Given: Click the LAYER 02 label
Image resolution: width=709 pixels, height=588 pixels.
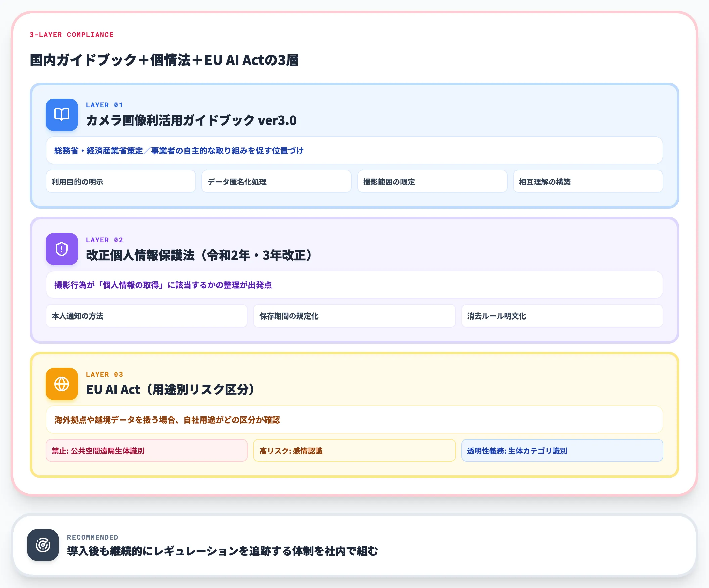Looking at the screenshot, I should (x=104, y=240).
